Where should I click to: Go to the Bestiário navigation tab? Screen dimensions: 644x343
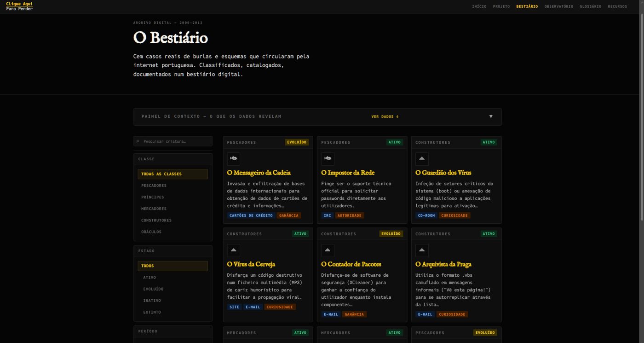point(527,6)
